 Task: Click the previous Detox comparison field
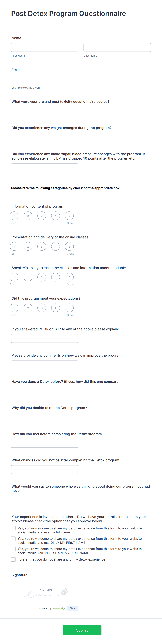(44, 391)
